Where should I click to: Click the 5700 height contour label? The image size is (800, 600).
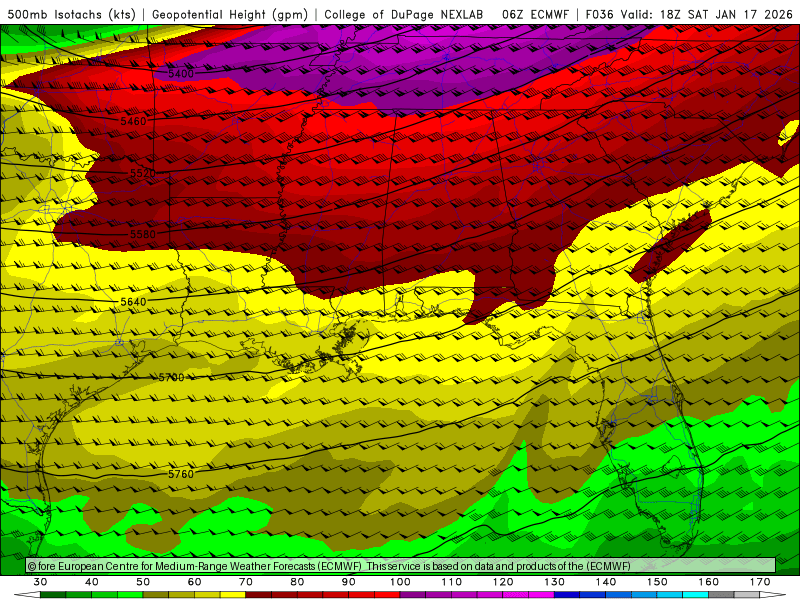pos(171,378)
